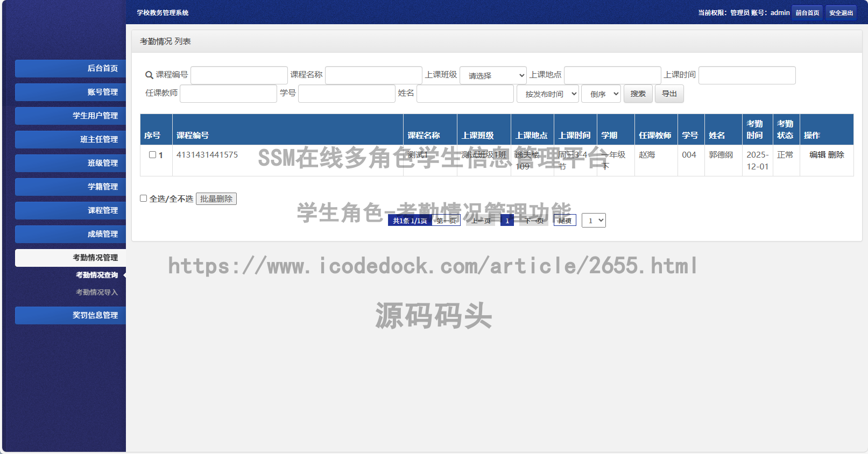
Task: Tick the checkbox for row 1
Action: [x=152, y=155]
